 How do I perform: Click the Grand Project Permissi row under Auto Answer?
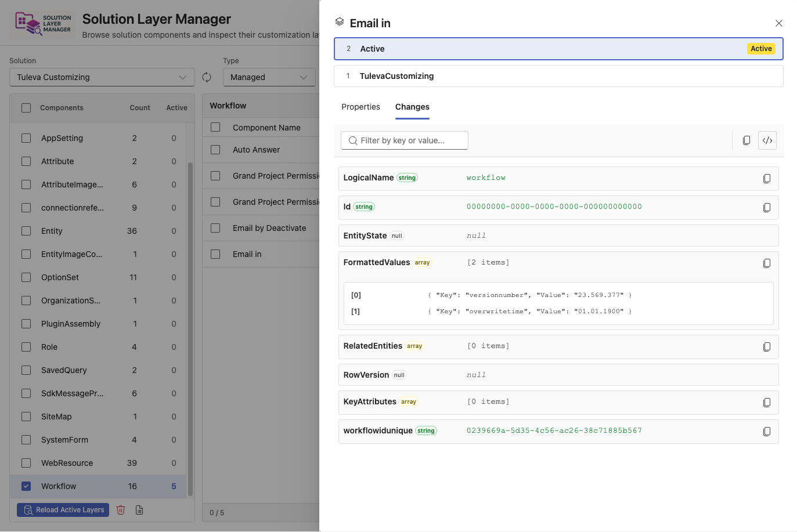[261, 176]
